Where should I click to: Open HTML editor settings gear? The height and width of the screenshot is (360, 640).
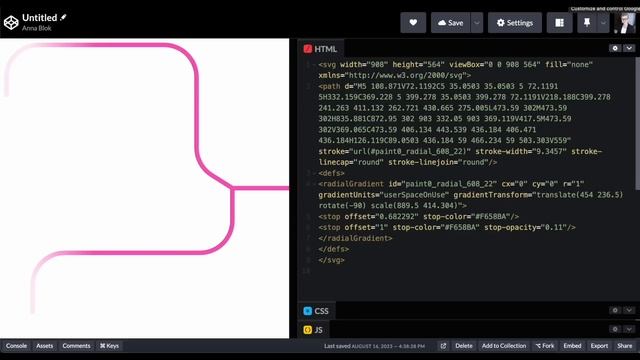tap(615, 48)
